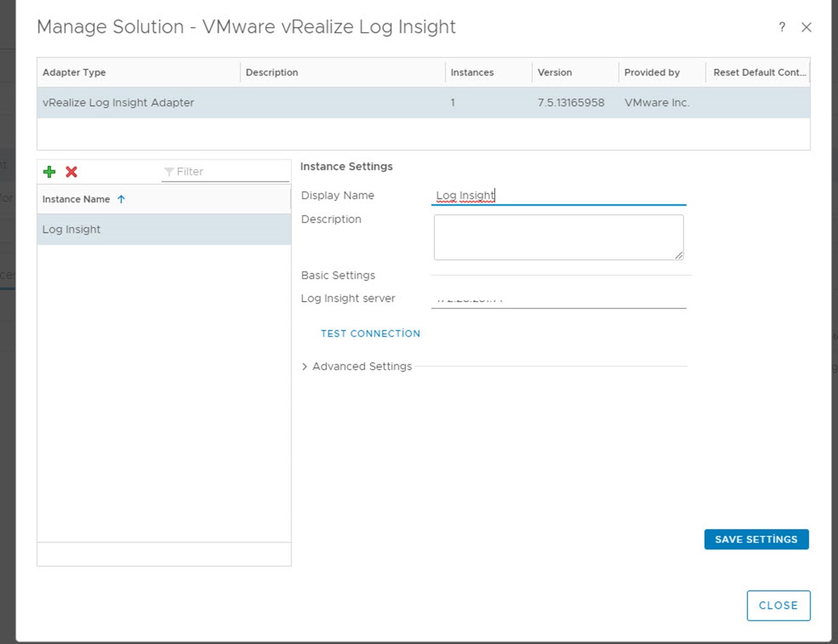
Task: Delete the instance using the red X icon
Action: tap(71, 172)
